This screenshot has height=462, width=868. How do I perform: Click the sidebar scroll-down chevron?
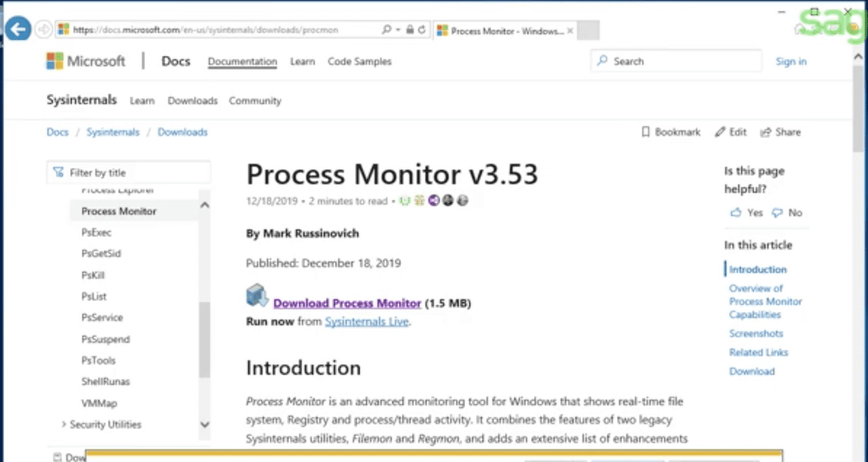point(205,425)
